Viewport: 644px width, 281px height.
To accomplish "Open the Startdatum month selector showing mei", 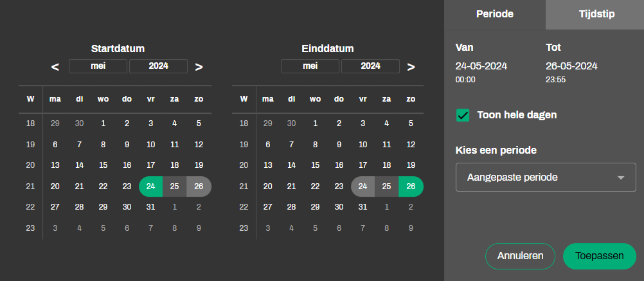I will 98,66.
